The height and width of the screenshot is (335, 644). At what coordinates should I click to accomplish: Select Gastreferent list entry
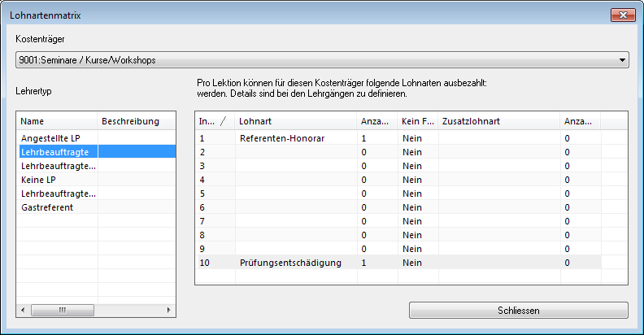[x=47, y=207]
